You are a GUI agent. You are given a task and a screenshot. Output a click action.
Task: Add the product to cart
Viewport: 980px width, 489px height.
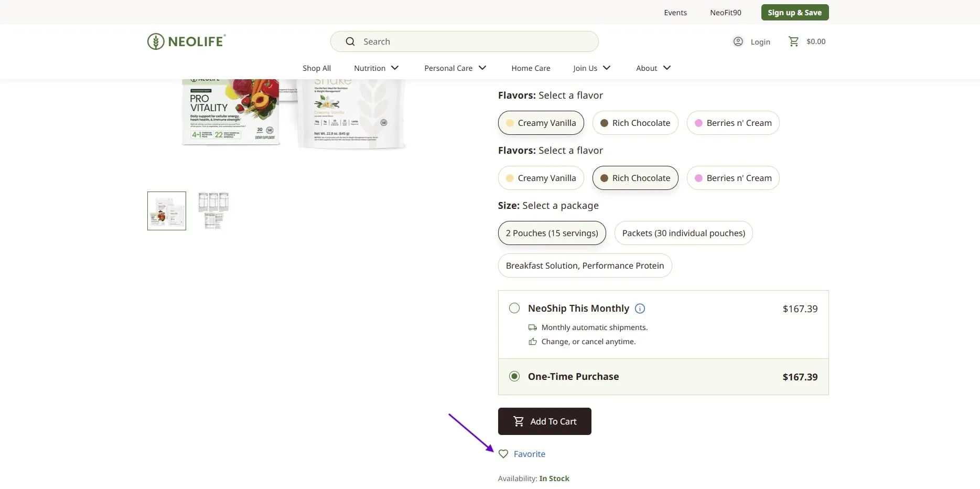[x=545, y=421]
